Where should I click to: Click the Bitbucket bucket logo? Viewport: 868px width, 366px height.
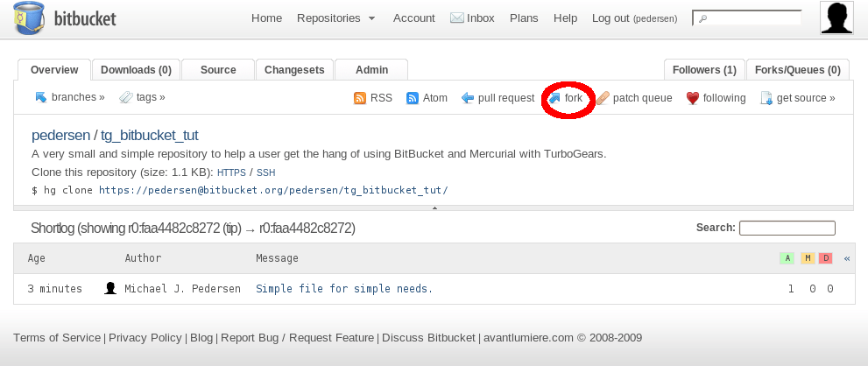(29, 18)
